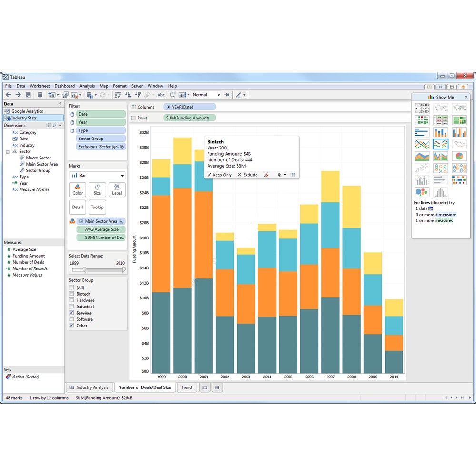The image size is (476, 476).
Task: Check the Software sector group checkbox
Action: click(71, 319)
